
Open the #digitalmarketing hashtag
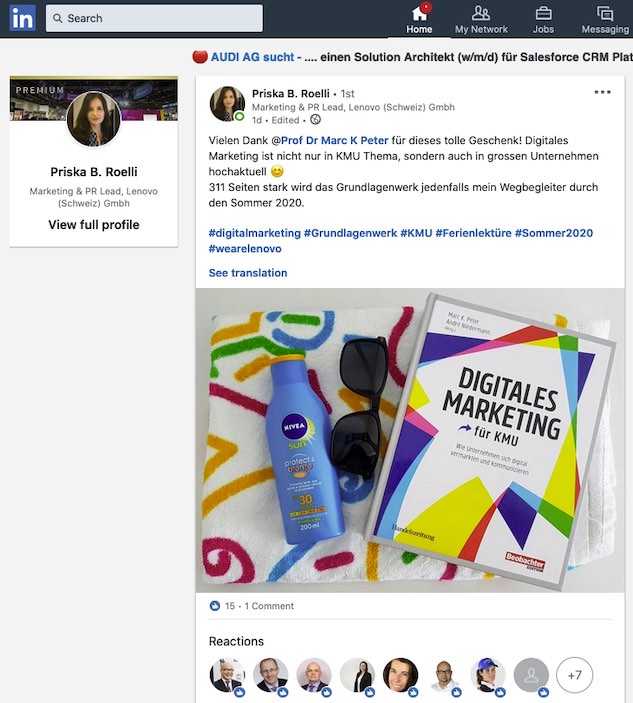coord(254,233)
